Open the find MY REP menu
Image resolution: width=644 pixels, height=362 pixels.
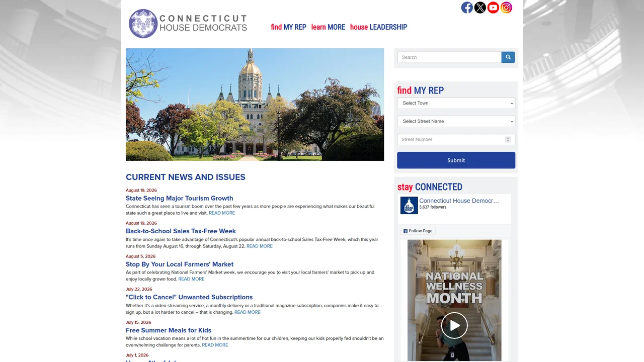click(288, 27)
